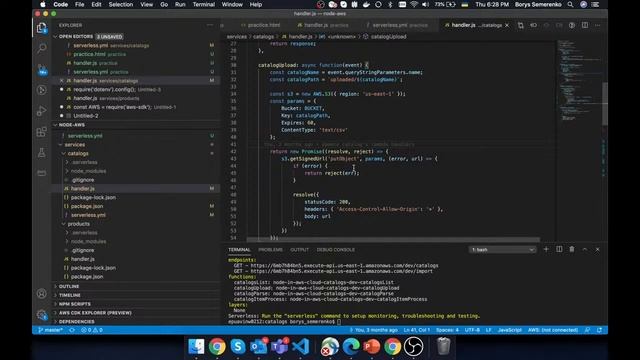Open the Explorer view in the activity bar
This screenshot has width=640, height=360.
pyautogui.click(x=42, y=28)
